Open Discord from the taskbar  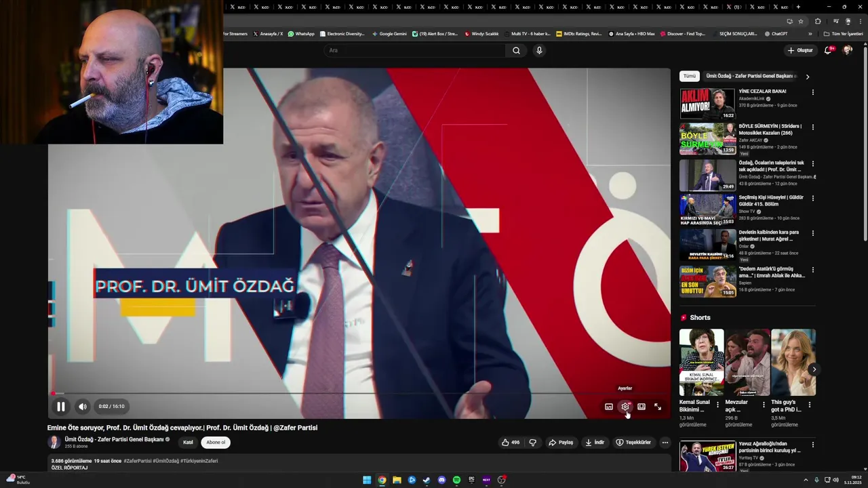click(x=441, y=480)
